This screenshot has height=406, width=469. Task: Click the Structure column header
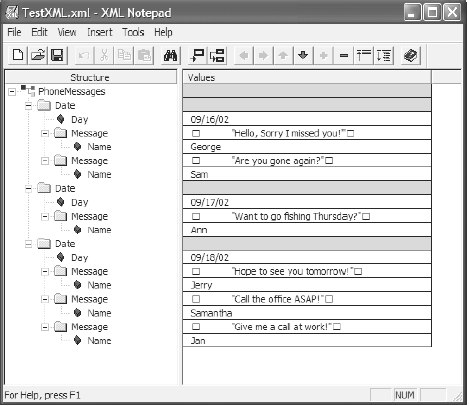pos(91,77)
